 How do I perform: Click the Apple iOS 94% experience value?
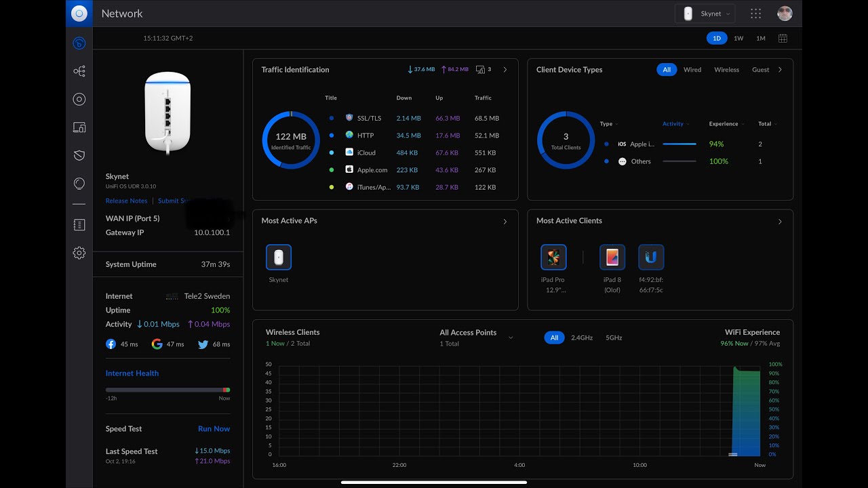coord(716,144)
